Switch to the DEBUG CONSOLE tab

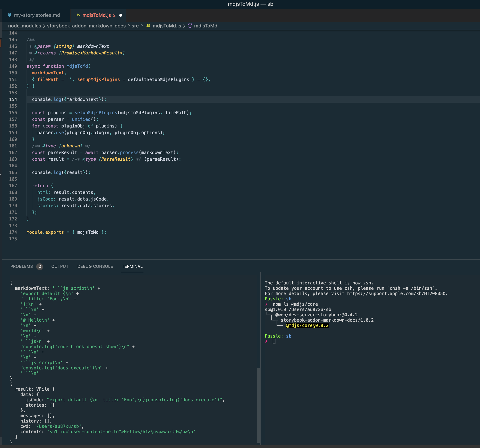[95, 266]
